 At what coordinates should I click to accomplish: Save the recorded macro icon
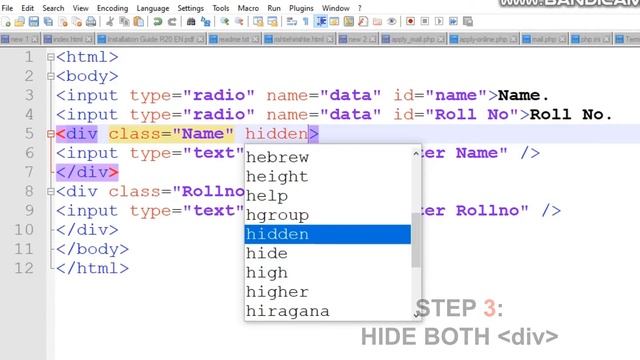[x=468, y=21]
